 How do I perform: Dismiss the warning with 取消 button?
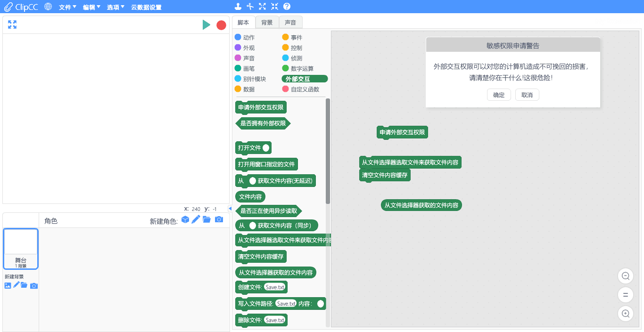pos(527,95)
